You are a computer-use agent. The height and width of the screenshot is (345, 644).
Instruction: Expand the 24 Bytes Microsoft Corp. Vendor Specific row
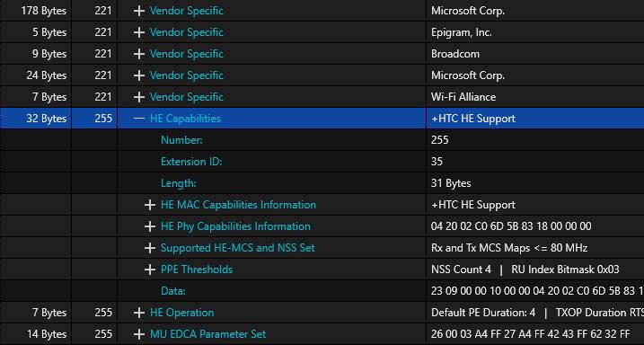tap(139, 75)
